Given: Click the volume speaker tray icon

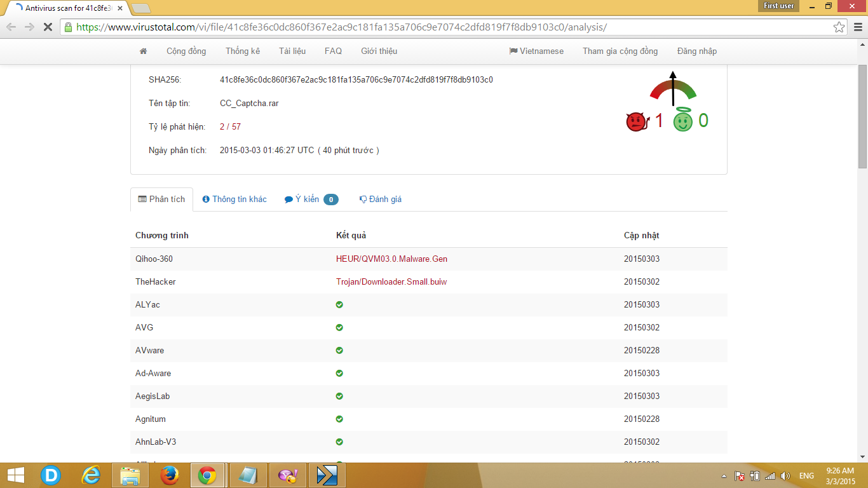Looking at the screenshot, I should point(785,476).
